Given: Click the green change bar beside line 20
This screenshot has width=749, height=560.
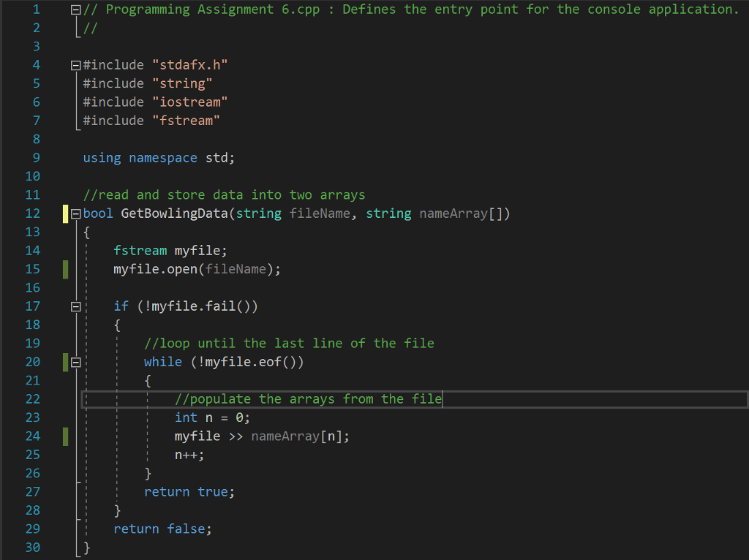Looking at the screenshot, I should tap(64, 361).
